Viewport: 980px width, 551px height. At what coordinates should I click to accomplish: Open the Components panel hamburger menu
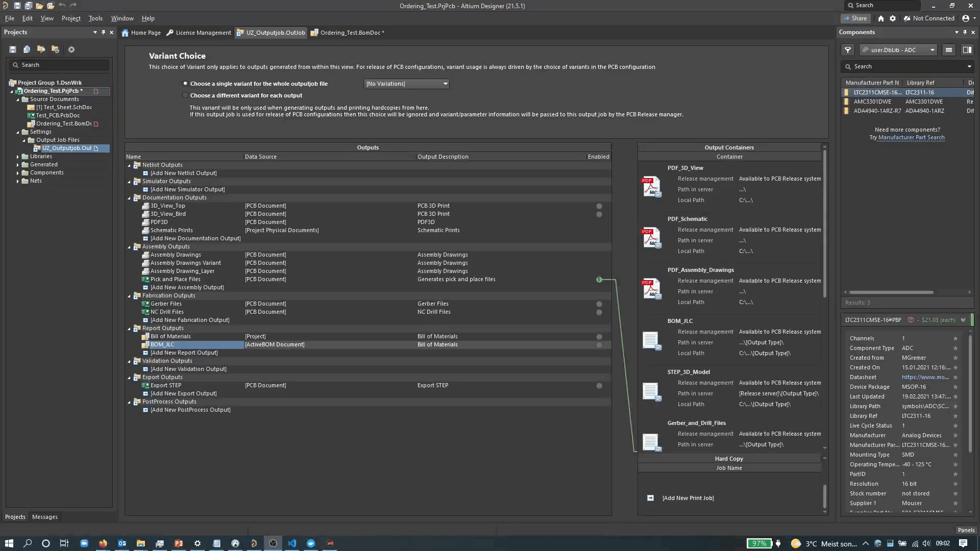click(949, 50)
